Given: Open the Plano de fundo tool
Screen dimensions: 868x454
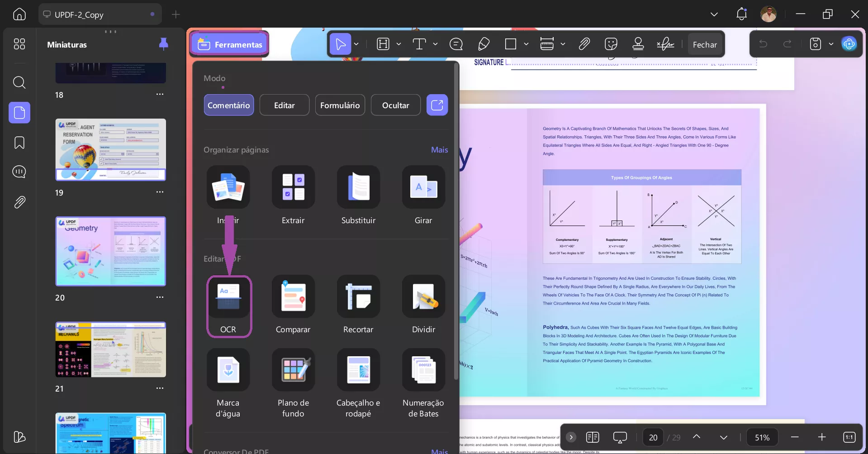Looking at the screenshot, I should click(293, 384).
